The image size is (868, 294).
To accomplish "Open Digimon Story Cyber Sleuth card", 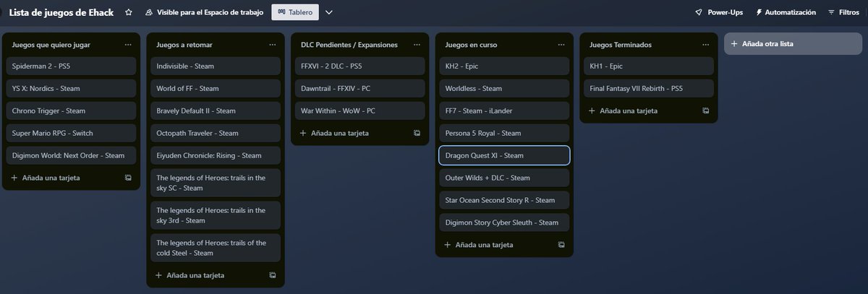I will coord(505,222).
